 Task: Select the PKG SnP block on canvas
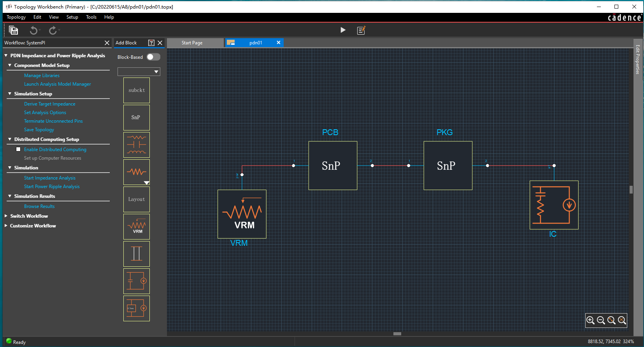click(x=448, y=166)
